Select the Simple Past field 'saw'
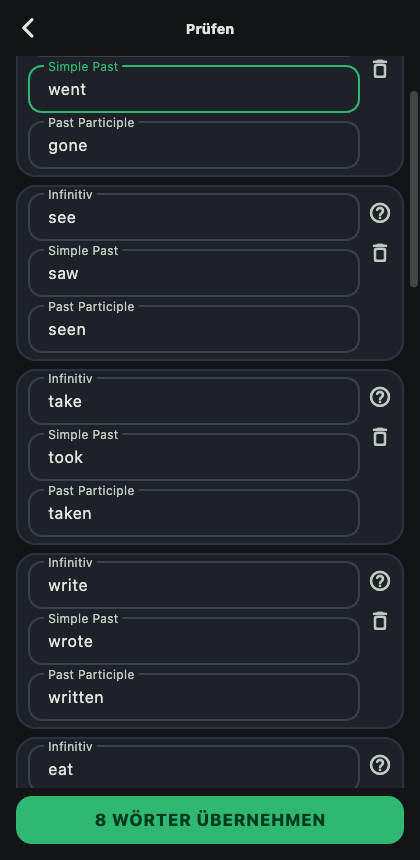 coord(194,273)
